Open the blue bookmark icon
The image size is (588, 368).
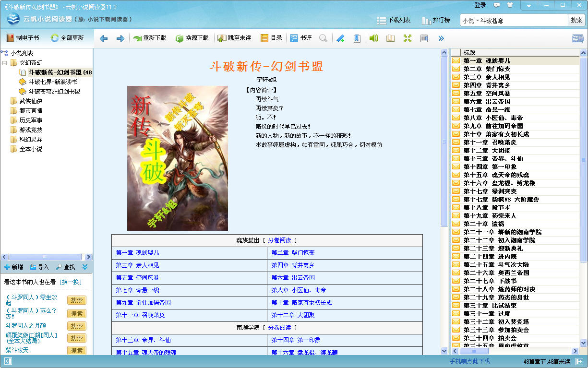(x=357, y=38)
